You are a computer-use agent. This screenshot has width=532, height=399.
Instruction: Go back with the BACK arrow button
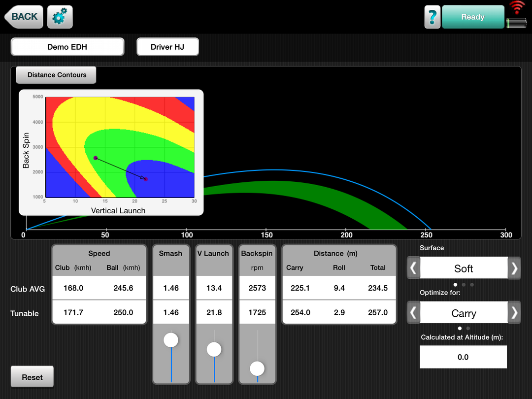(x=24, y=17)
